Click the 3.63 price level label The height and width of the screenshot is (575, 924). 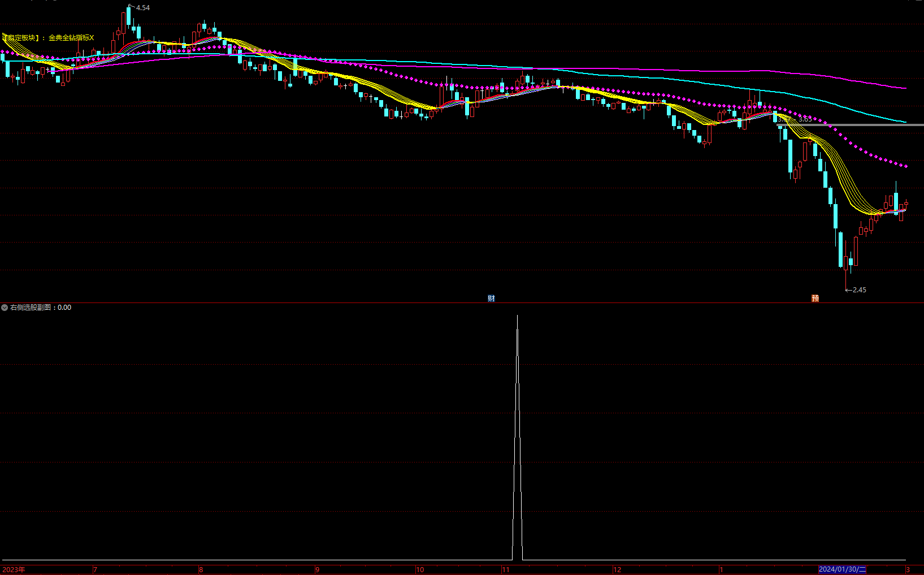click(x=805, y=119)
